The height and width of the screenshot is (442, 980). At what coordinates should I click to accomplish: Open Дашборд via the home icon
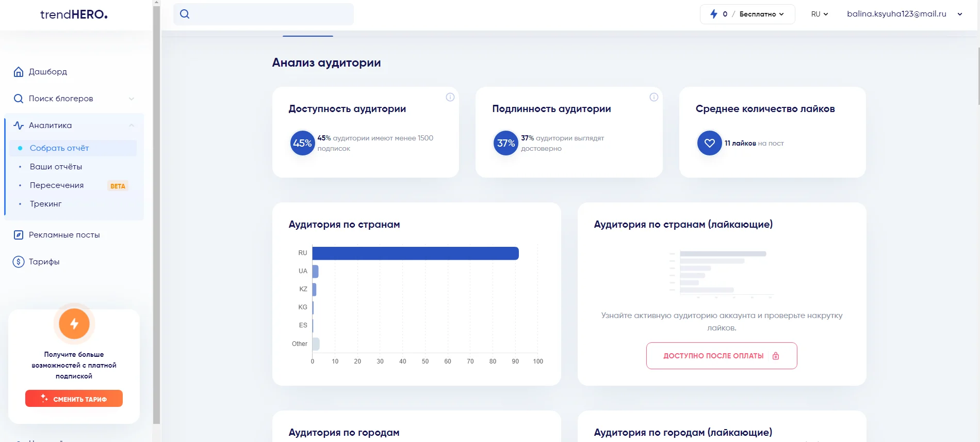(19, 72)
